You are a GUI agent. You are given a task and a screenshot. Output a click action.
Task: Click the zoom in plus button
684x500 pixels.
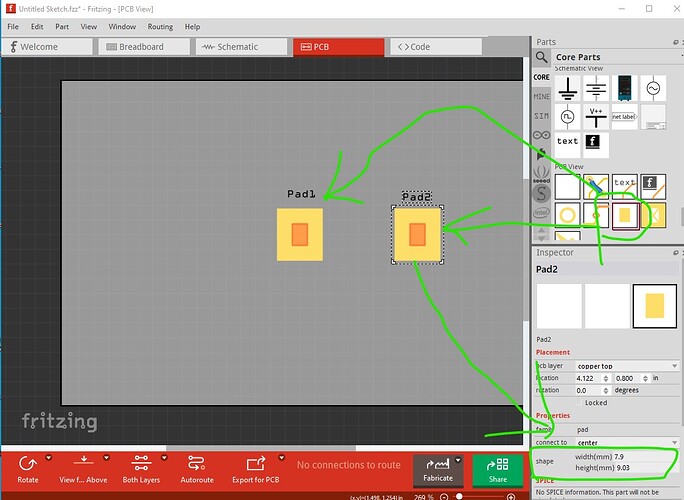point(511,497)
